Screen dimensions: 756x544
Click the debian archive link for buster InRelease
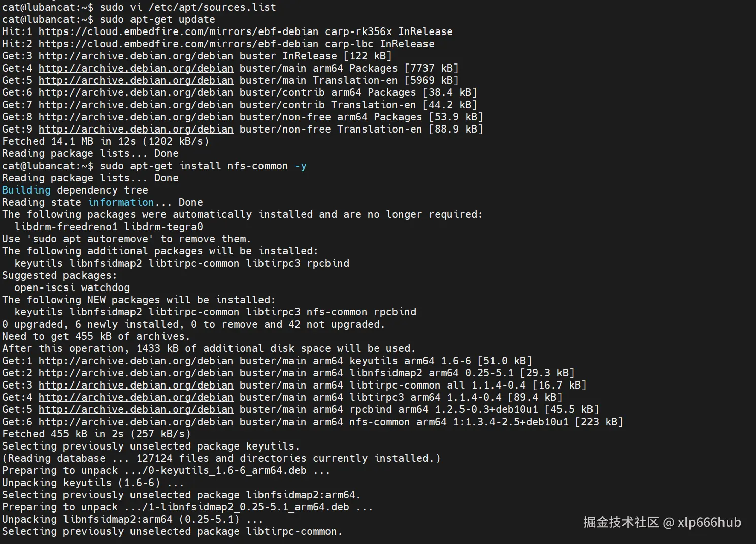coord(136,56)
